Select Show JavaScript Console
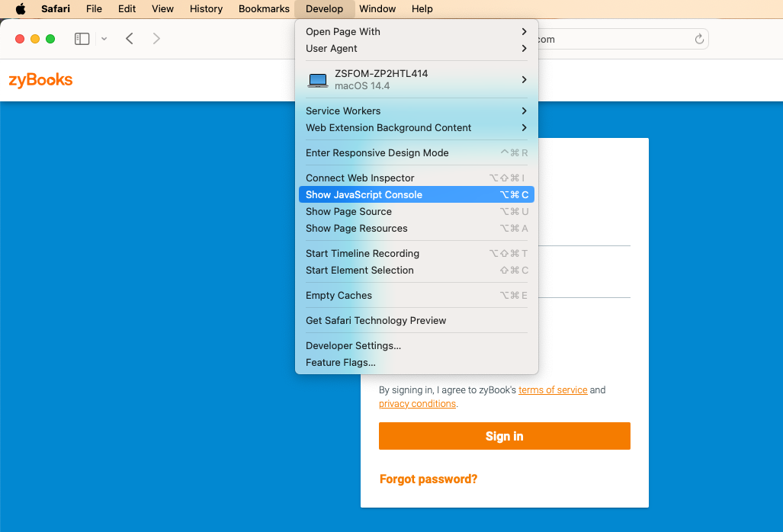 pos(364,194)
